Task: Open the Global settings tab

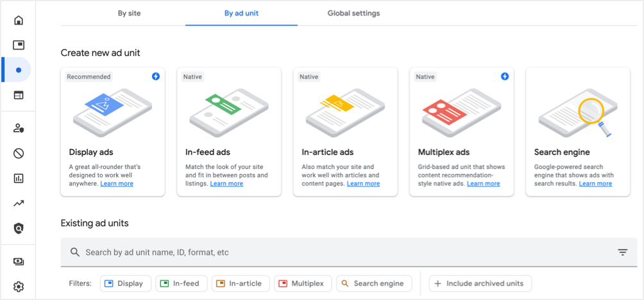Action: [x=353, y=13]
